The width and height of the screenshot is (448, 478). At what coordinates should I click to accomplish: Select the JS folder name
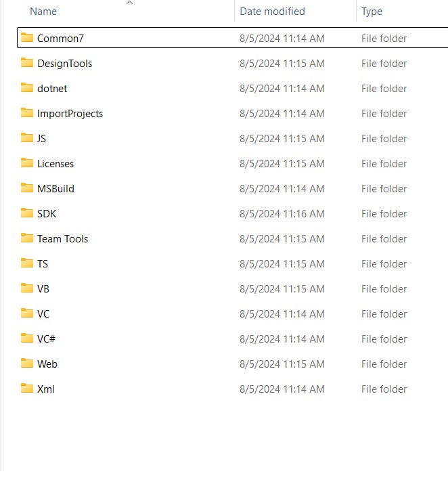coord(41,138)
